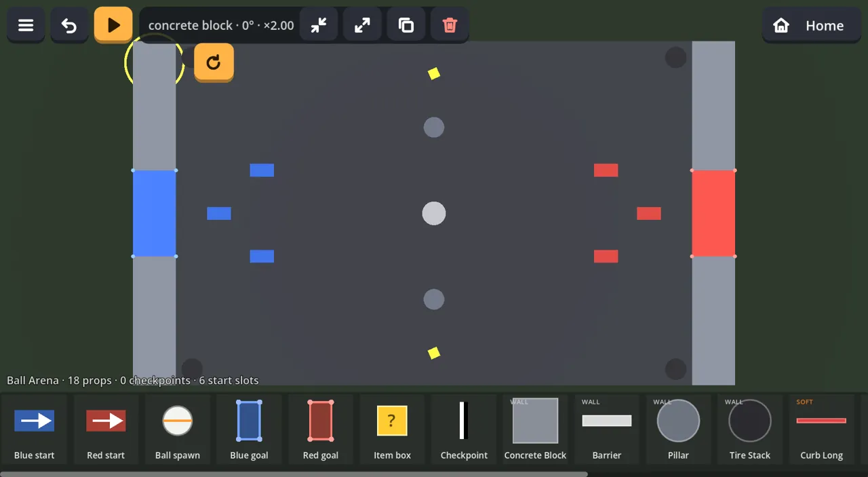
Task: Select the Barrier wall prop
Action: pos(607,429)
